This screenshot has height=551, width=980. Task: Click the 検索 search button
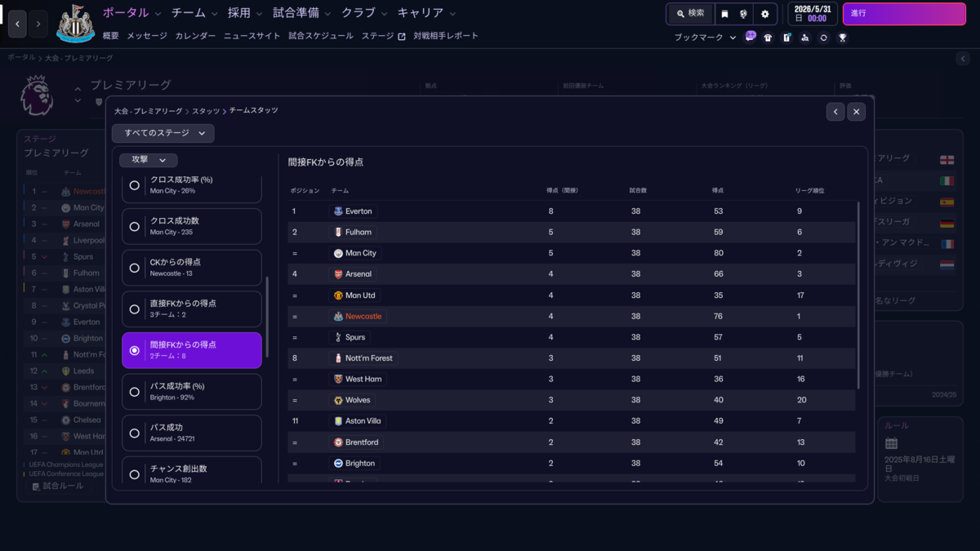(x=690, y=14)
